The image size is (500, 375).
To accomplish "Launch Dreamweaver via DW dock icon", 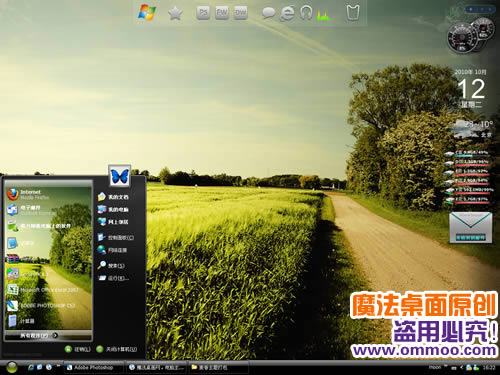I will tap(240, 13).
